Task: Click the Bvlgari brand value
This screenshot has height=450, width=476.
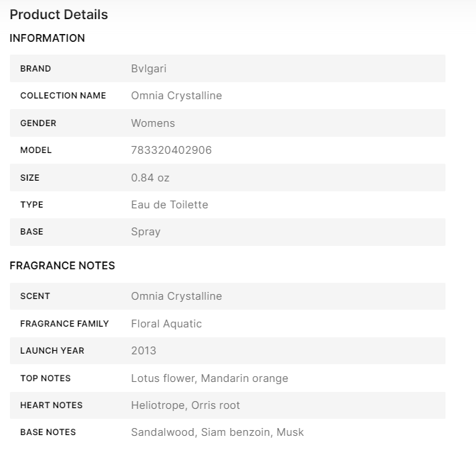Action: [x=149, y=69]
